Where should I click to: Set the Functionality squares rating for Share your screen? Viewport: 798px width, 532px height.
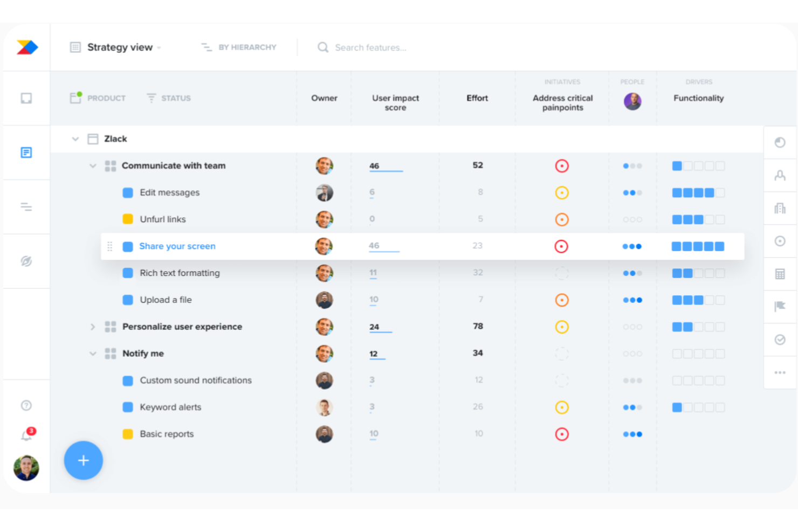[698, 246]
